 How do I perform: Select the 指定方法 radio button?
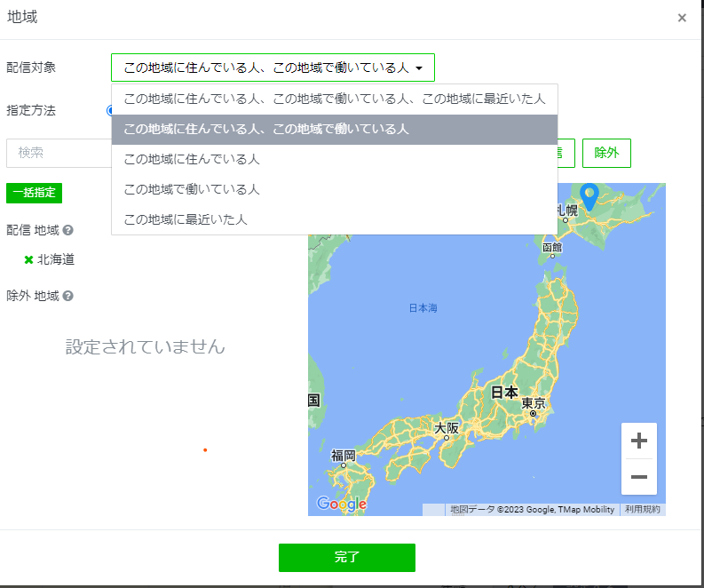tap(109, 110)
